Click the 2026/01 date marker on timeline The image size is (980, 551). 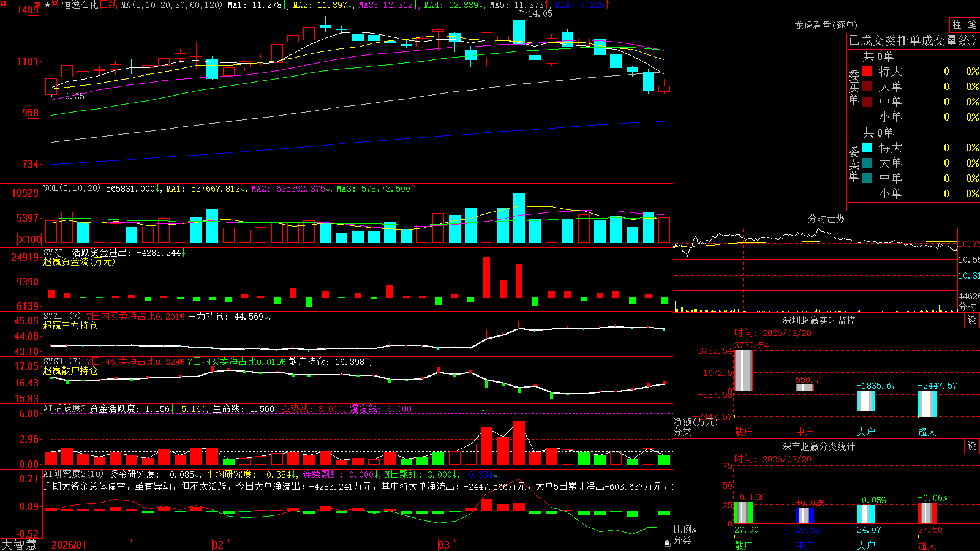click(x=69, y=545)
